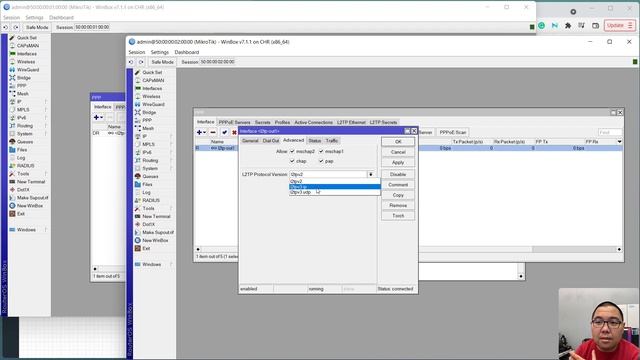Open the plus add dropdown in front PPP window

coord(201,132)
